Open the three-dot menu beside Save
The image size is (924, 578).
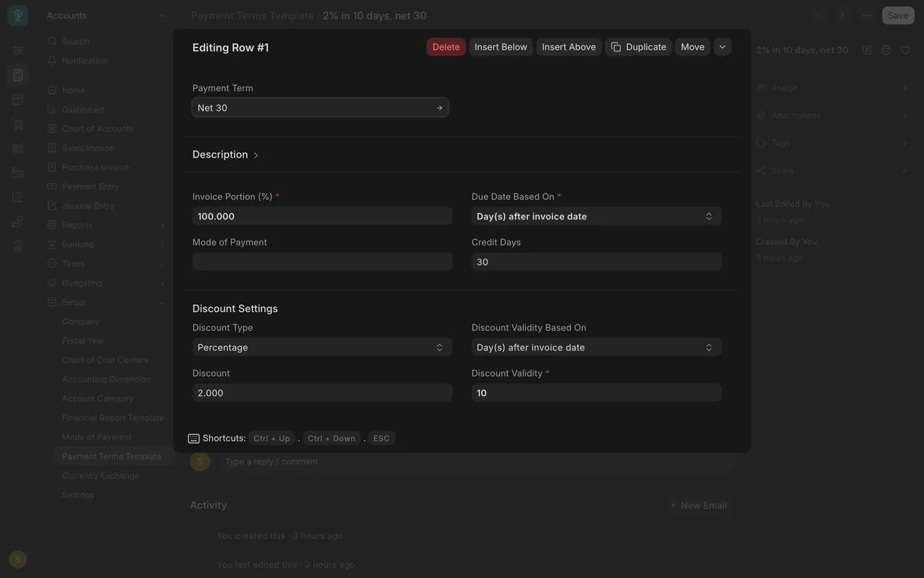pyautogui.click(x=867, y=15)
